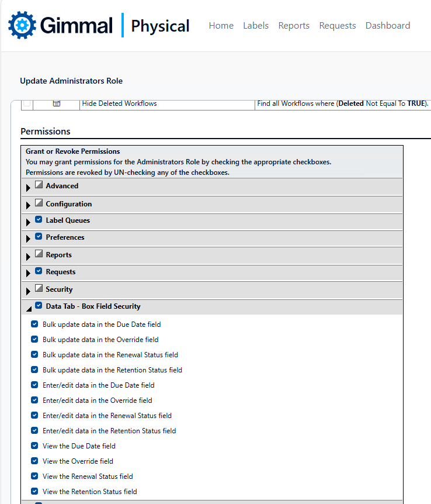The width and height of the screenshot is (431, 504).
Task: Toggle the Reports partial-state checkbox icon
Action: [x=39, y=254]
